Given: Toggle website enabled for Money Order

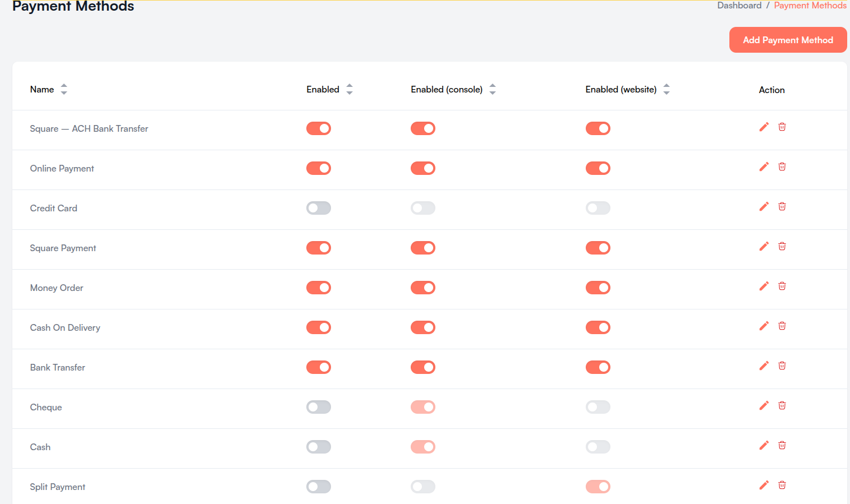Looking at the screenshot, I should click(598, 288).
